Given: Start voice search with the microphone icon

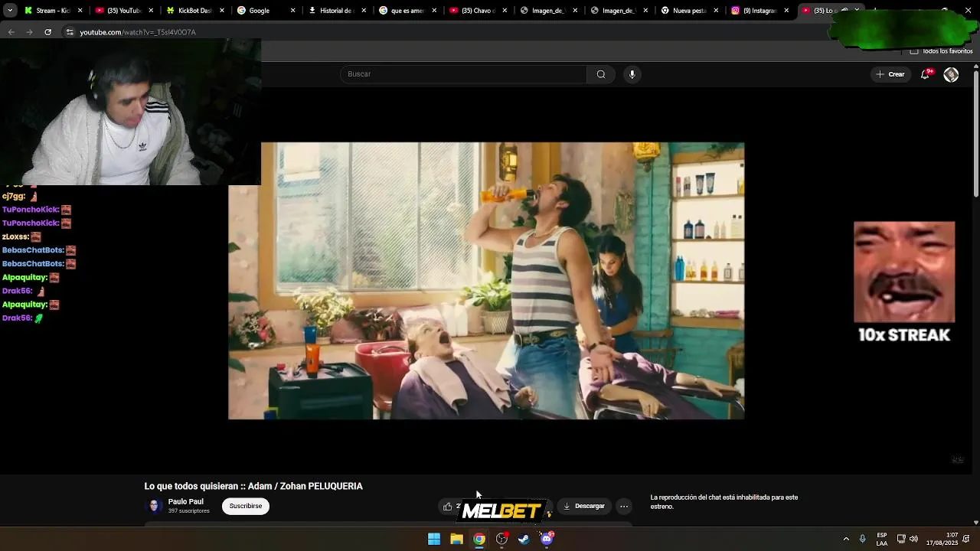Looking at the screenshot, I should 632,74.
